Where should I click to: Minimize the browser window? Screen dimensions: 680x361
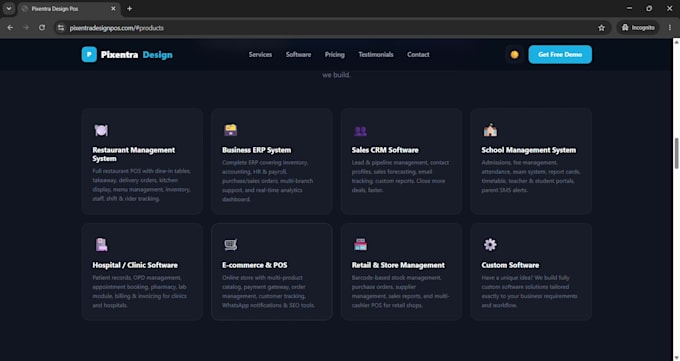tap(629, 8)
